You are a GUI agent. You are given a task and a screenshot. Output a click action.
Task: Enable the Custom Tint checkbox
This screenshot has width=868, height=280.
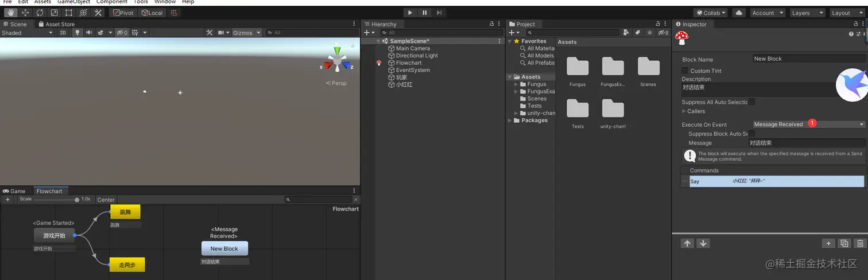tap(685, 71)
